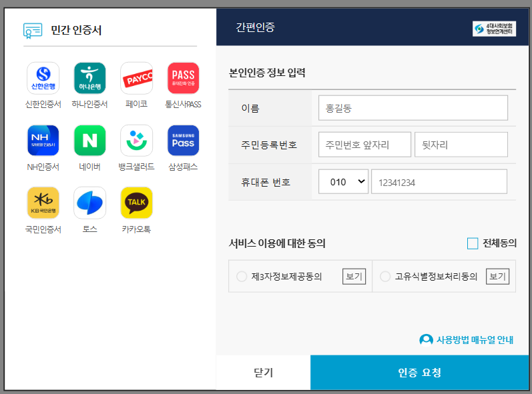Click the 신한인증서 text label

pos(43,105)
